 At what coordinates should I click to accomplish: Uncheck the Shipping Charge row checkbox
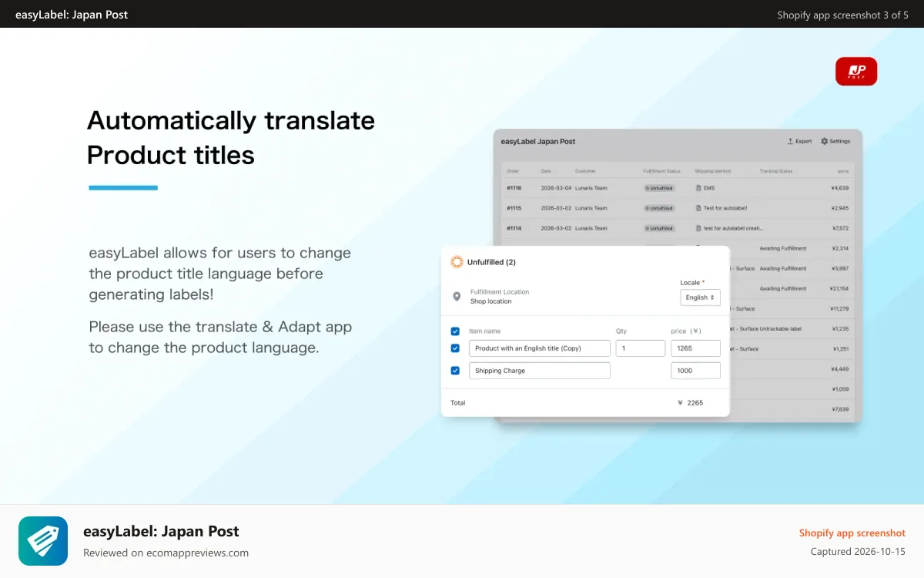click(x=455, y=371)
